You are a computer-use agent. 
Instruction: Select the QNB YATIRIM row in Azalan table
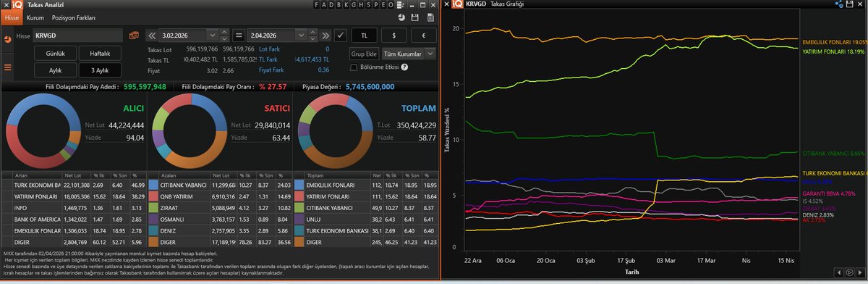pyautogui.click(x=219, y=196)
